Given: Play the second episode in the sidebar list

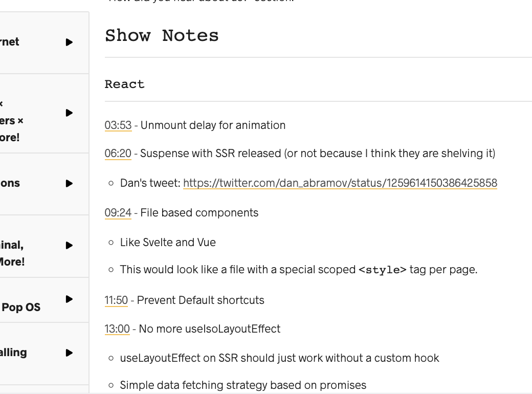Looking at the screenshot, I should 69,113.
